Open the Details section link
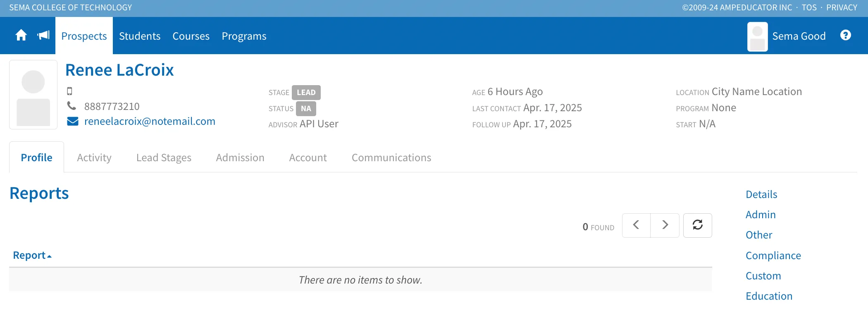The height and width of the screenshot is (310, 868). coord(761,194)
